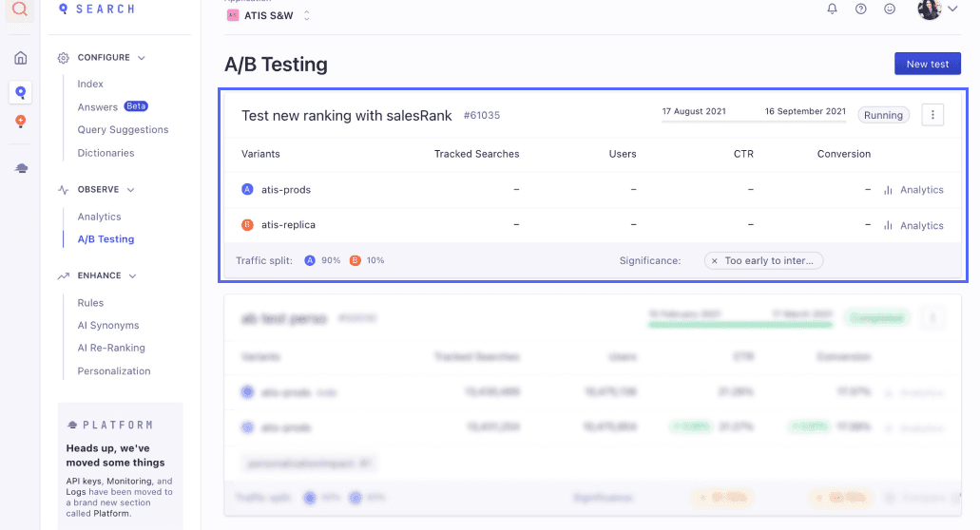The height and width of the screenshot is (530, 980).
Task: Click the SEARCH logo header
Action: coord(96,9)
